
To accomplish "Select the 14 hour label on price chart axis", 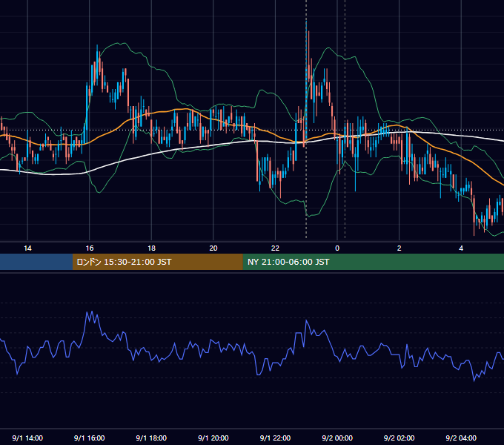I will [x=27, y=248].
